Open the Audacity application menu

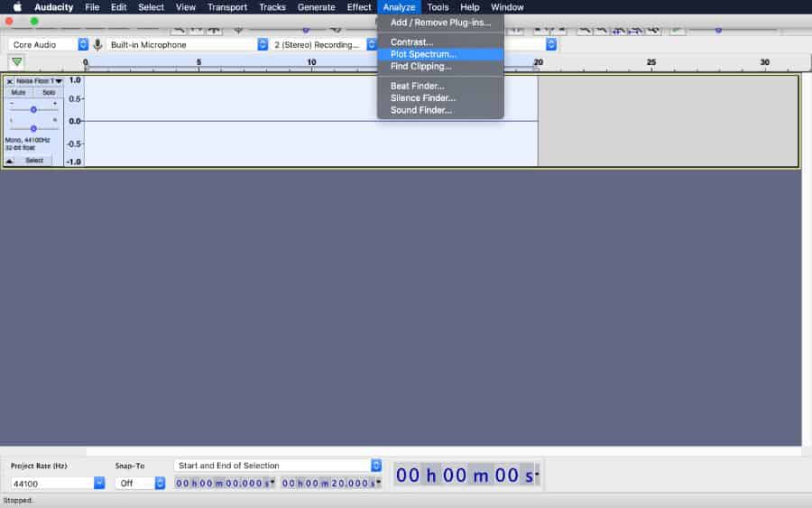coord(53,7)
